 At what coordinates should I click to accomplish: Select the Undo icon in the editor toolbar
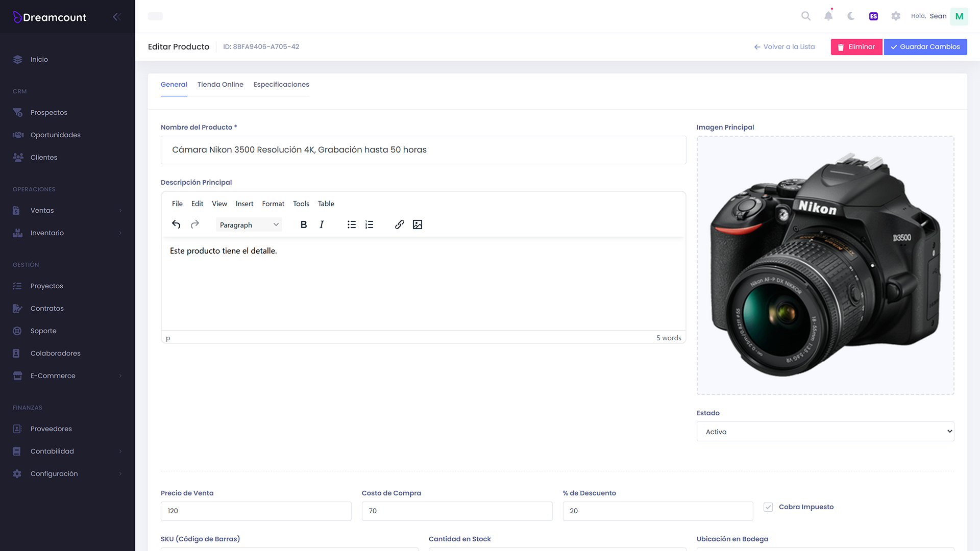[x=176, y=224]
